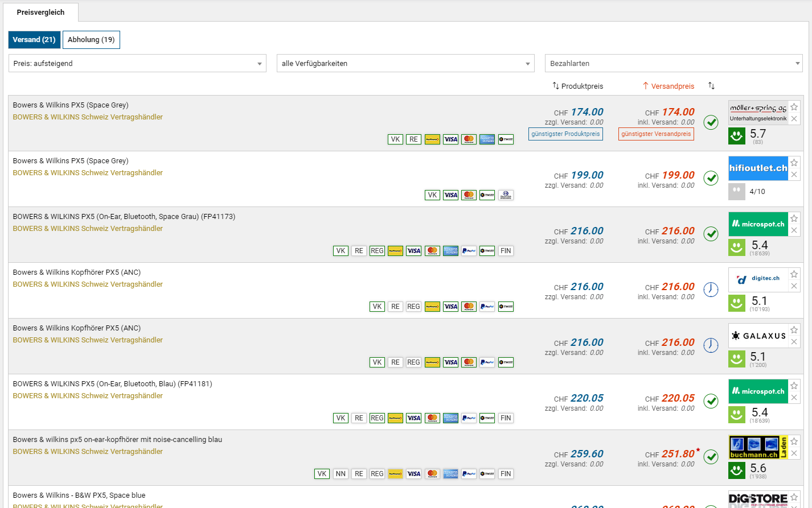Open the Galaxus shop logo
The image size is (812, 508).
pos(758,336)
